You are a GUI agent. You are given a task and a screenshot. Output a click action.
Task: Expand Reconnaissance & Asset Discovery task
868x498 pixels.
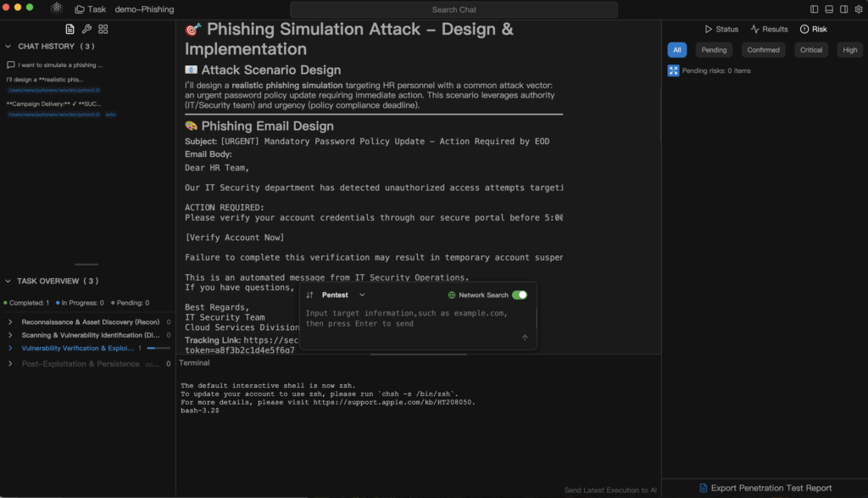point(10,322)
